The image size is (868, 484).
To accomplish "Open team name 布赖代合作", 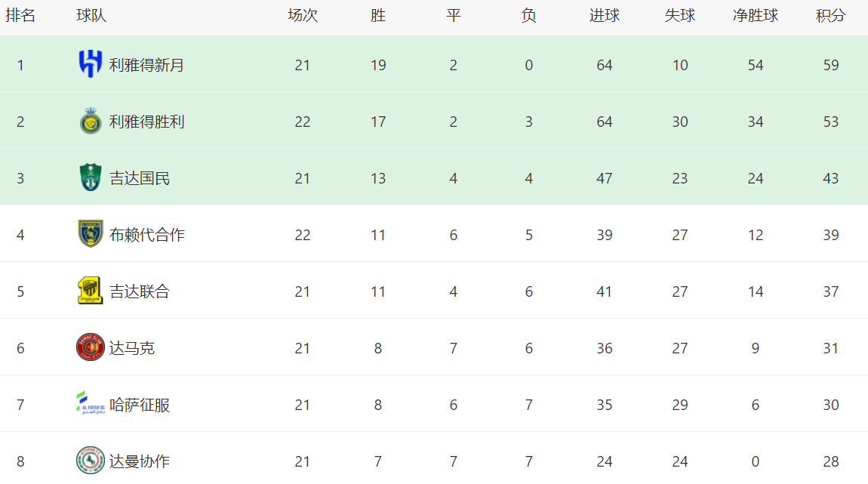I will (146, 235).
